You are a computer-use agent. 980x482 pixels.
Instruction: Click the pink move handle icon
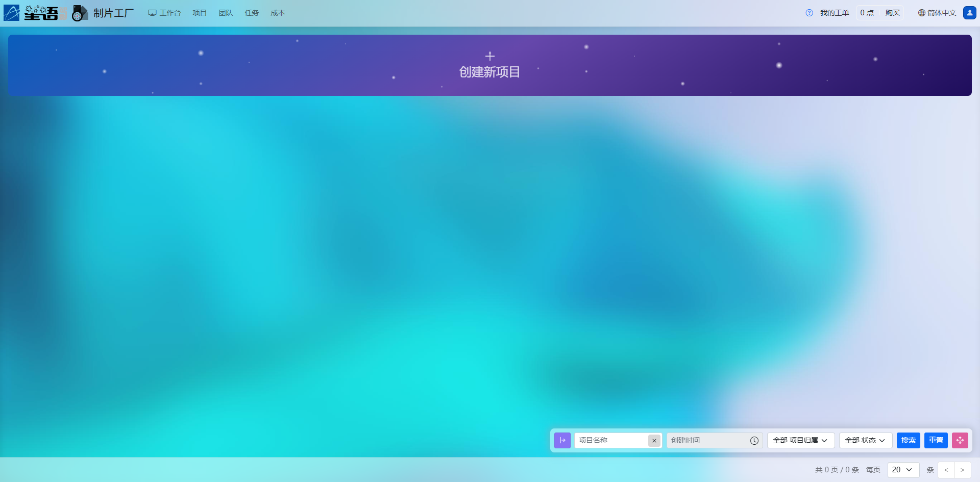pos(960,440)
